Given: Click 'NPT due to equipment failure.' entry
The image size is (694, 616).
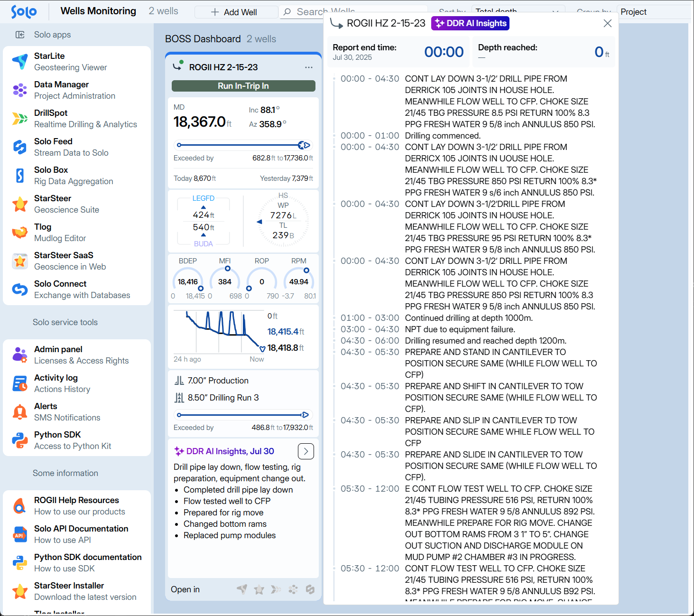Looking at the screenshot, I should [460, 329].
